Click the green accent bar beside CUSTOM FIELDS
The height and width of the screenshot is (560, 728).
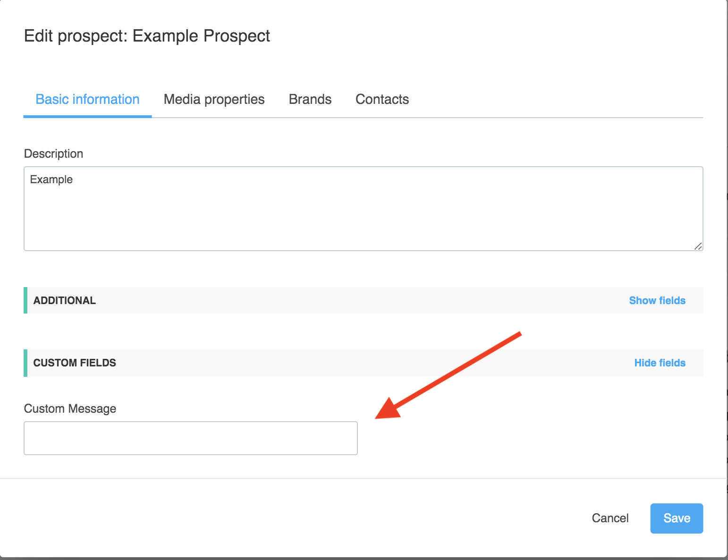click(25, 363)
